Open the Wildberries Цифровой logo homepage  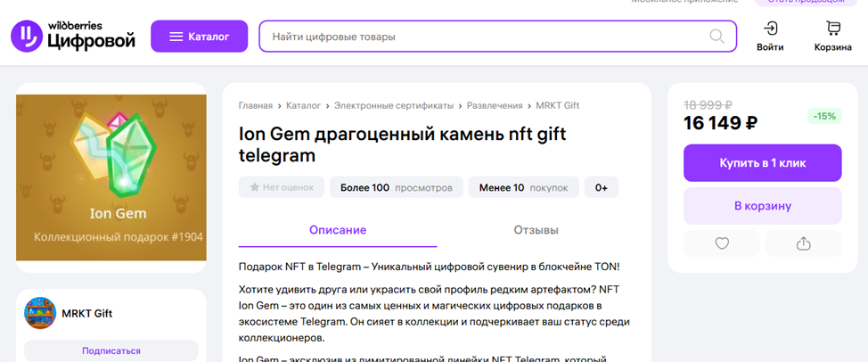[x=73, y=36]
